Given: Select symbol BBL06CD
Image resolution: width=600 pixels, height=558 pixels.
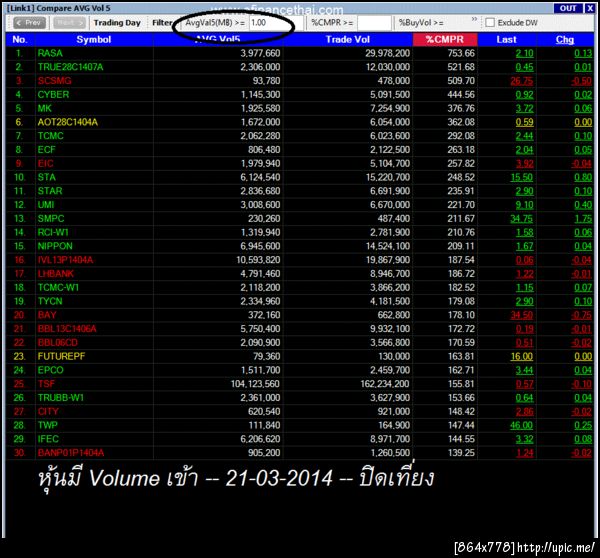Looking at the screenshot, I should click(x=57, y=343).
